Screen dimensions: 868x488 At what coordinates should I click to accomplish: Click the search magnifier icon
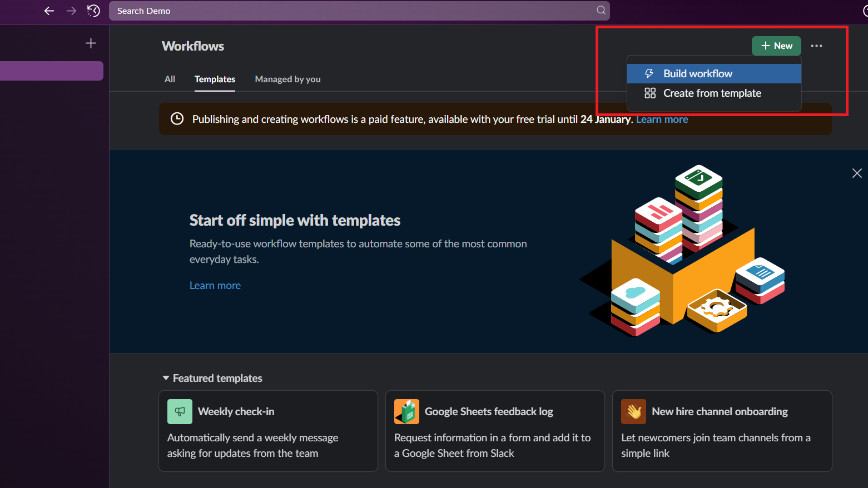[601, 10]
